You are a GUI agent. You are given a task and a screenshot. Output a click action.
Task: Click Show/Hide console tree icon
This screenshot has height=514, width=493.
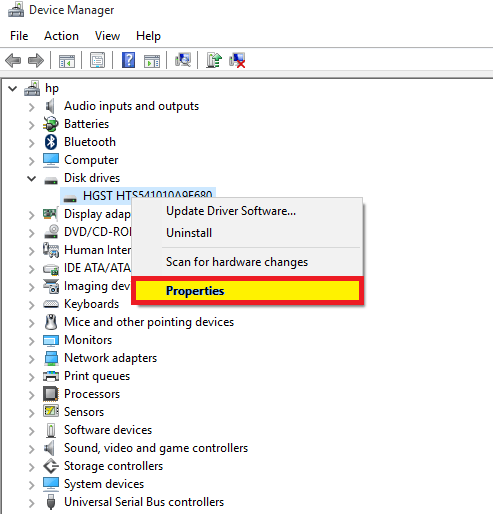point(67,61)
